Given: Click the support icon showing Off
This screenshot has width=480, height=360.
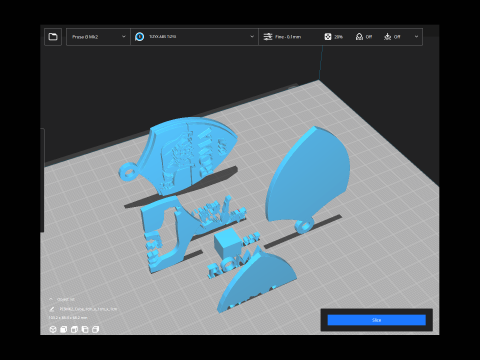Looking at the screenshot, I should pos(359,37).
